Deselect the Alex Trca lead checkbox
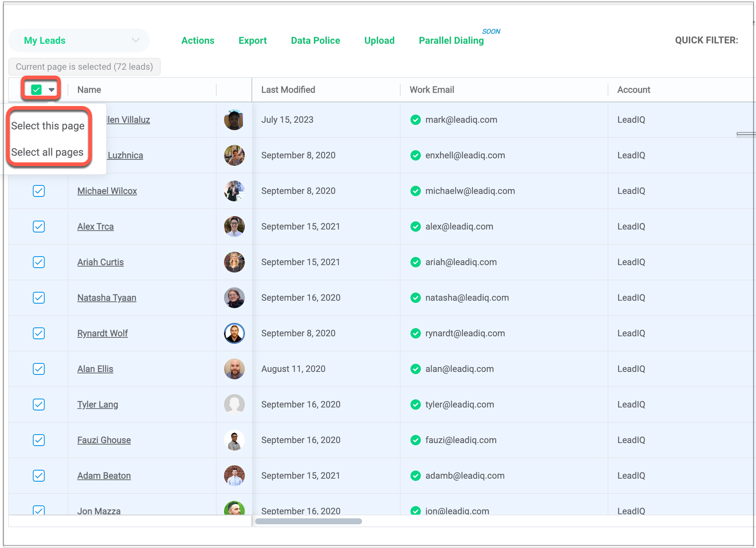 (x=39, y=227)
